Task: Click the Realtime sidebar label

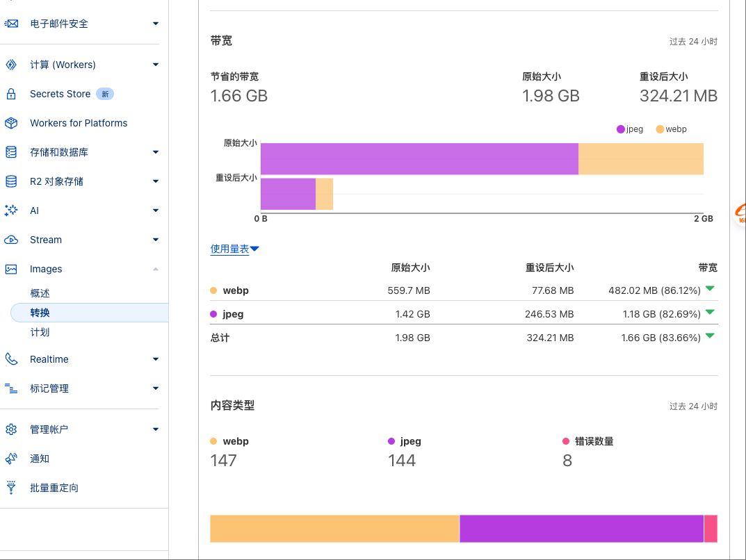Action: click(49, 359)
